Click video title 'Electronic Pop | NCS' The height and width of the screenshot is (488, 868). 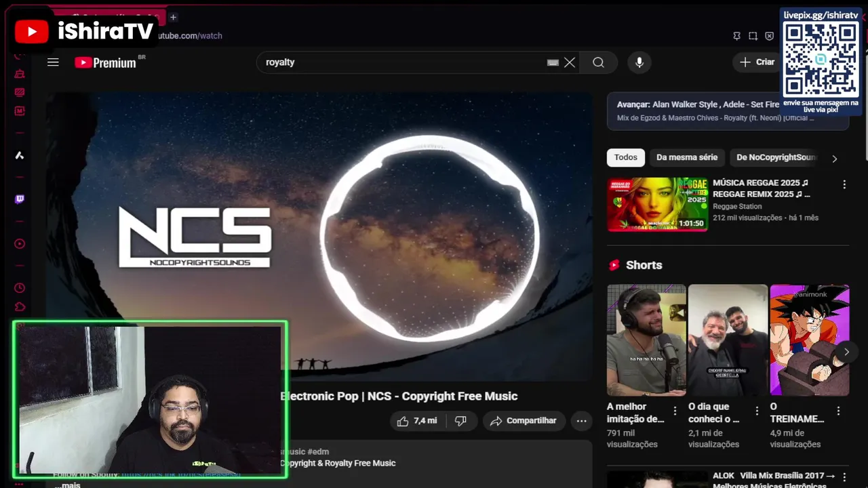(x=399, y=396)
